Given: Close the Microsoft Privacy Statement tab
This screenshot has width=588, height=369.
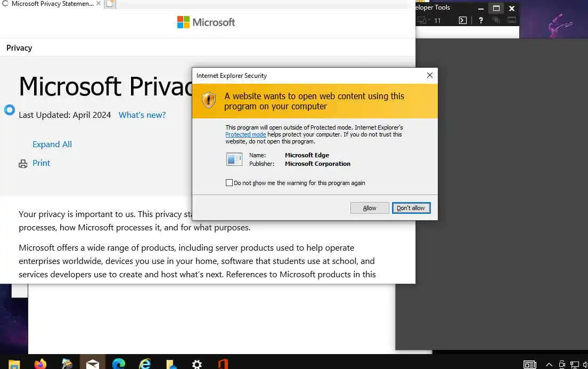Looking at the screenshot, I should tap(99, 3).
